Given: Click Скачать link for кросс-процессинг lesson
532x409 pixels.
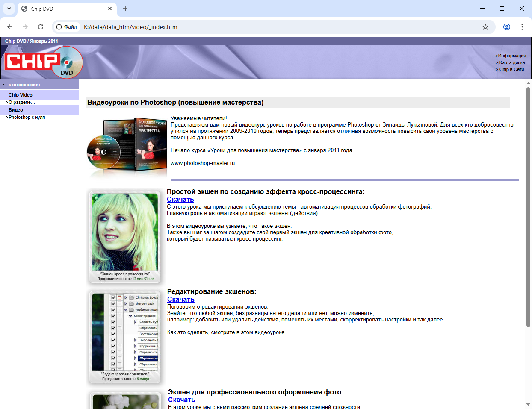Looking at the screenshot, I should point(180,199).
